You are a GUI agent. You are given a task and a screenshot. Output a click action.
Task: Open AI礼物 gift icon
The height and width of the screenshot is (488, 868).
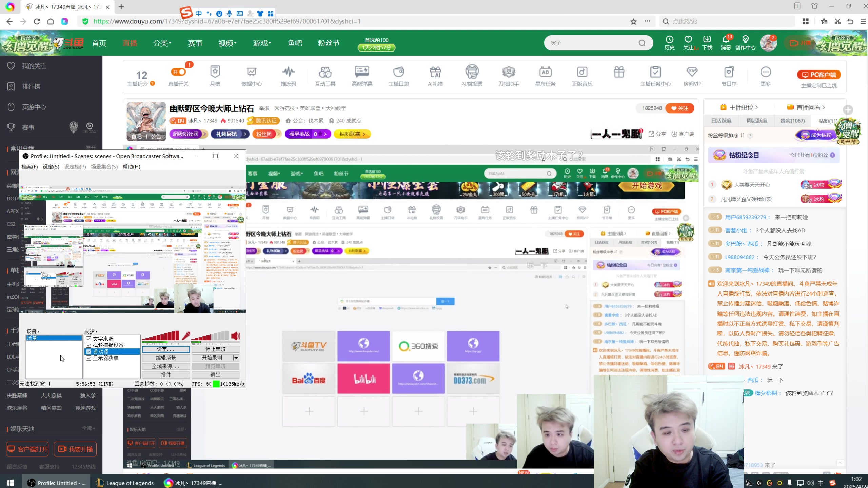click(x=435, y=76)
